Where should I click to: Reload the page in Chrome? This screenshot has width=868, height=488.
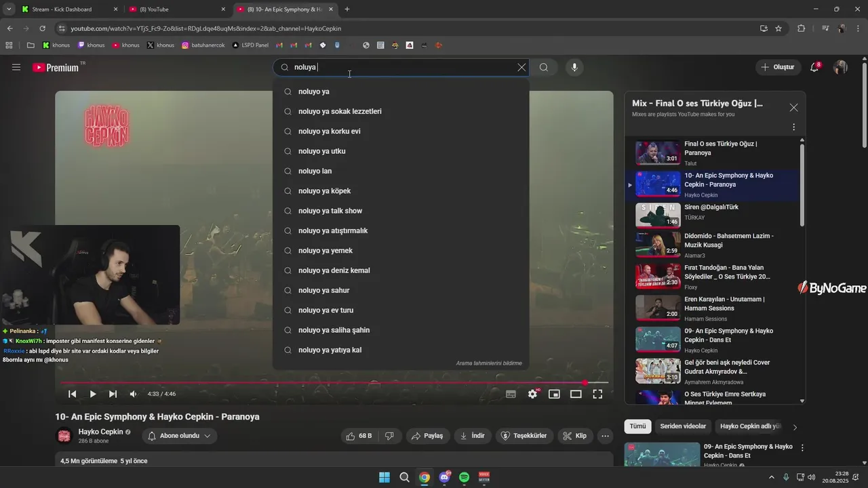pos(42,28)
